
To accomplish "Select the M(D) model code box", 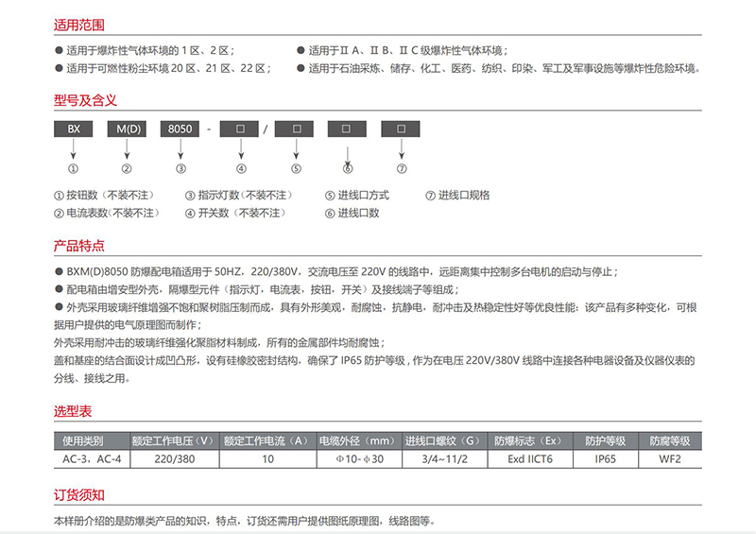I will click(x=127, y=129).
